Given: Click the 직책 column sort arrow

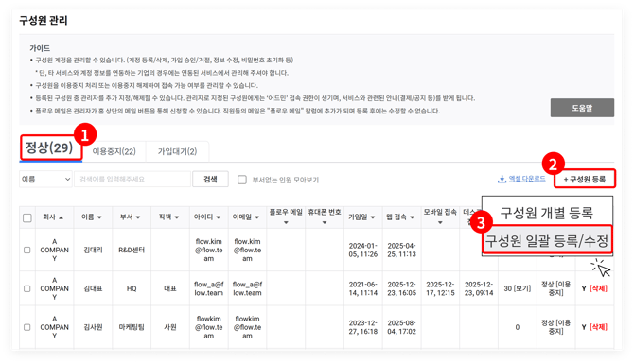Looking at the screenshot, I should coord(177,217).
